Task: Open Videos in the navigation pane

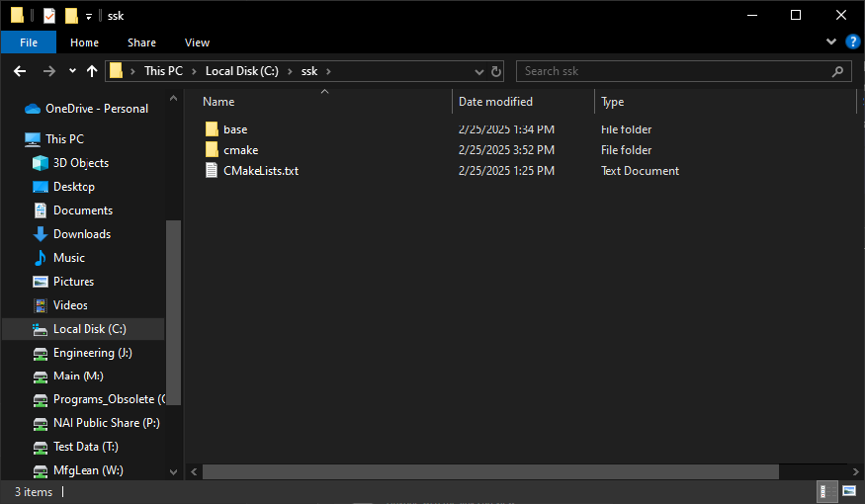Action: [70, 305]
